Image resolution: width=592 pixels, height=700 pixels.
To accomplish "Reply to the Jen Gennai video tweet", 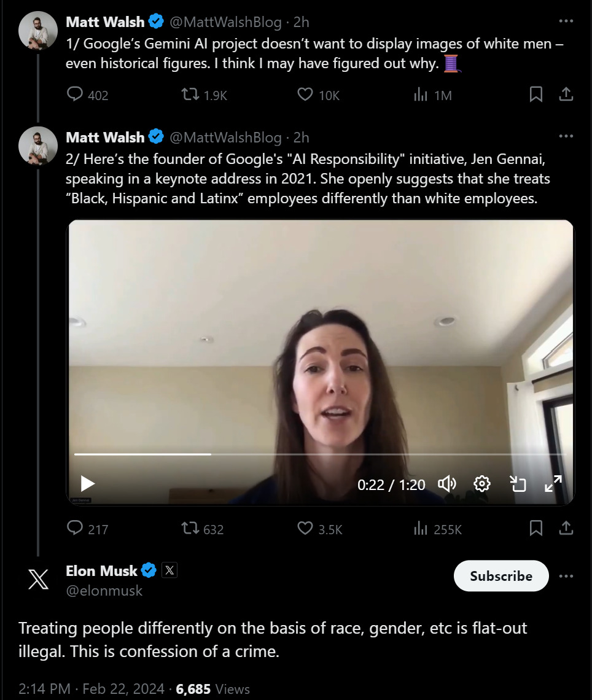I will pyautogui.click(x=75, y=528).
